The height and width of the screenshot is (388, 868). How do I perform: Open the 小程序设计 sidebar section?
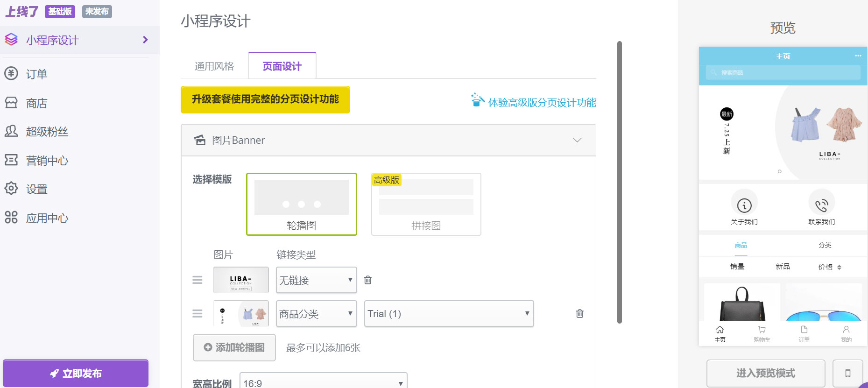[x=79, y=40]
